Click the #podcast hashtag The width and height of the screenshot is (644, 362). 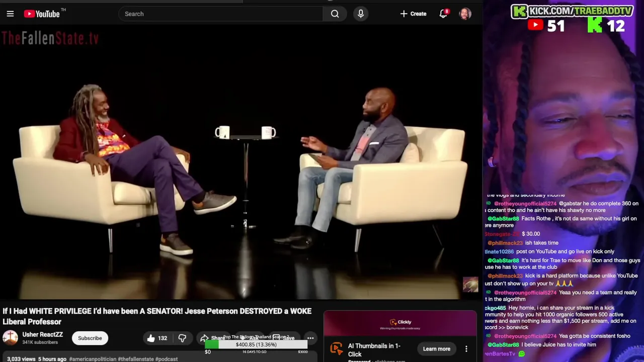point(167,359)
